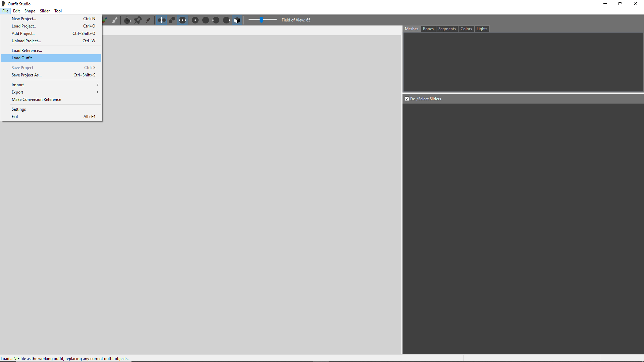Open the Shape menu

30,11
